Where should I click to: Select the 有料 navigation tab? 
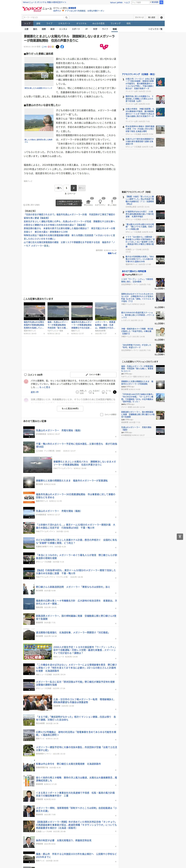tap(128, 24)
